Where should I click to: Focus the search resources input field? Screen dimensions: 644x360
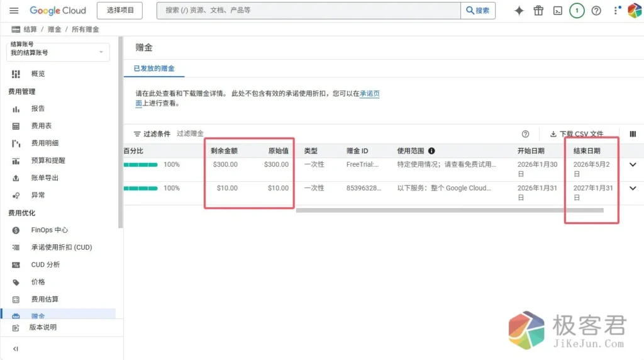(x=308, y=11)
